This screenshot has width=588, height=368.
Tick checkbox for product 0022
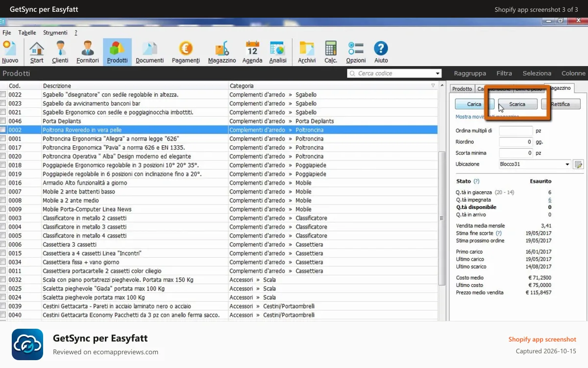click(3, 95)
